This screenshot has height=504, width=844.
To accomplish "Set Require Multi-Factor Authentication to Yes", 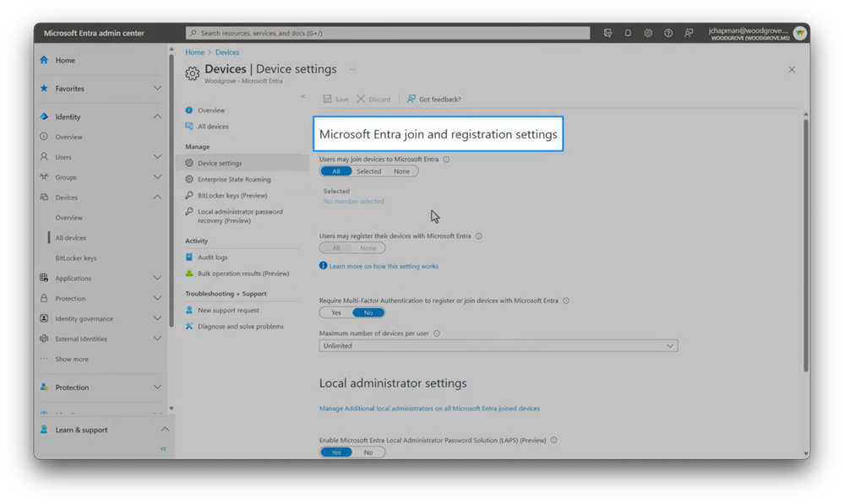I will click(336, 312).
